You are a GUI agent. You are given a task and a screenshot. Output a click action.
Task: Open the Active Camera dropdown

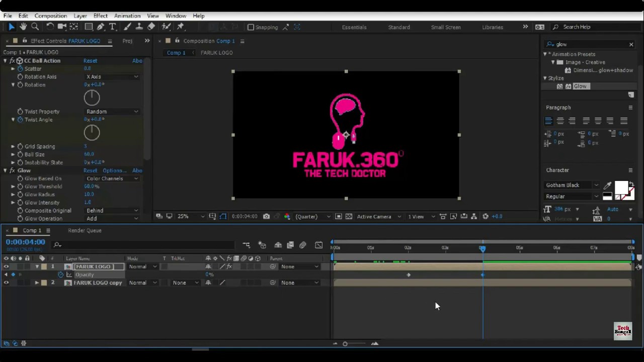coord(379,216)
